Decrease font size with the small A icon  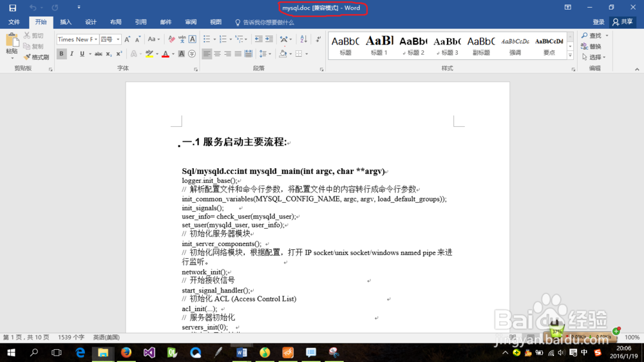pyautogui.click(x=138, y=39)
